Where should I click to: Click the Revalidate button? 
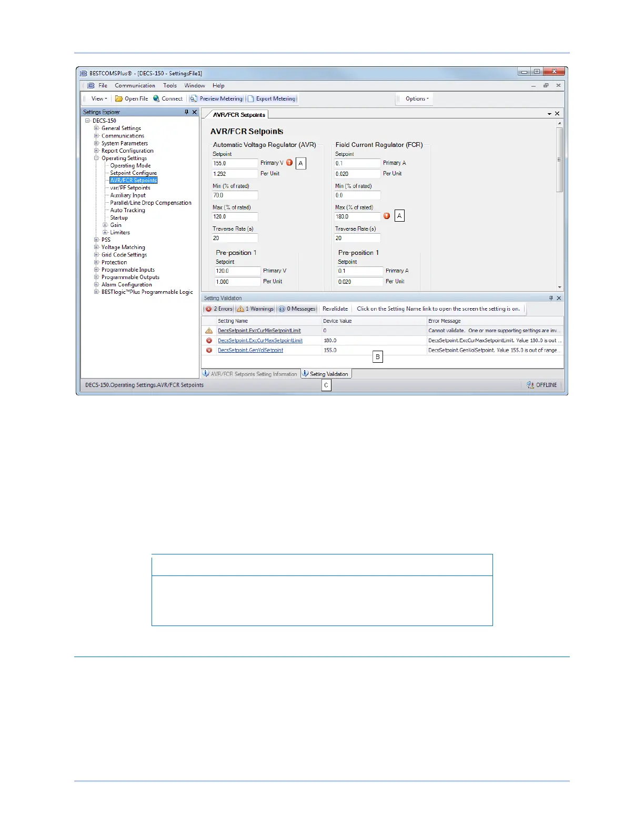(x=335, y=309)
